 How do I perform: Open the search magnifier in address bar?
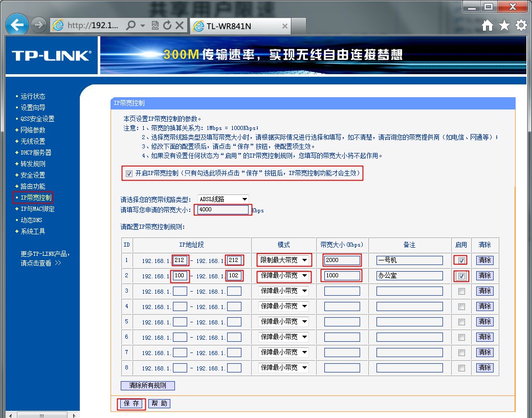(131, 25)
